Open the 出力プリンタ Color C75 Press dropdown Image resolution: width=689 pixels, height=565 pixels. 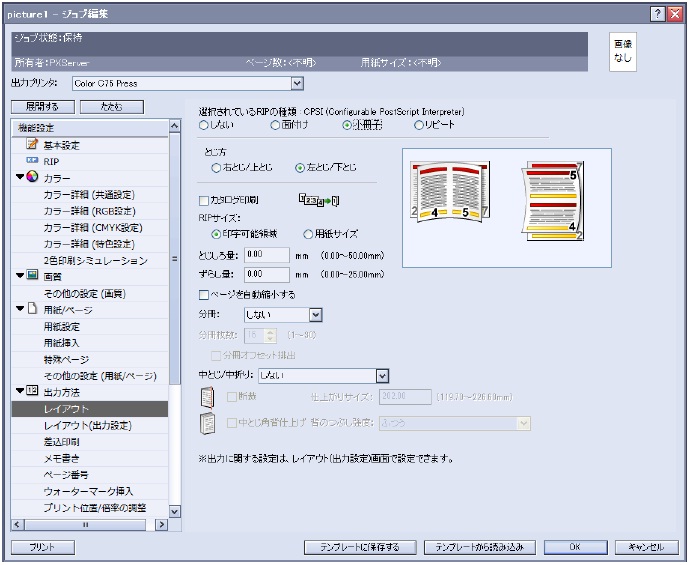pyautogui.click(x=297, y=84)
